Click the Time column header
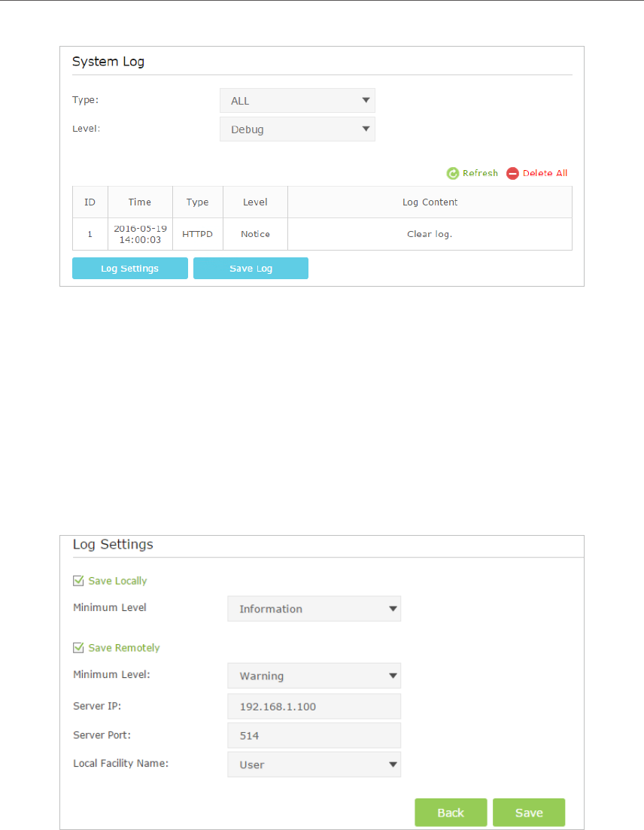Viewport: 644px width, 830px height. [140, 202]
